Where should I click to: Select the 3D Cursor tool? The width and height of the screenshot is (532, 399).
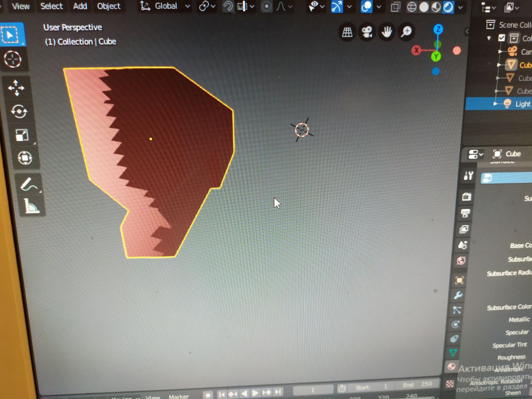pos(13,59)
